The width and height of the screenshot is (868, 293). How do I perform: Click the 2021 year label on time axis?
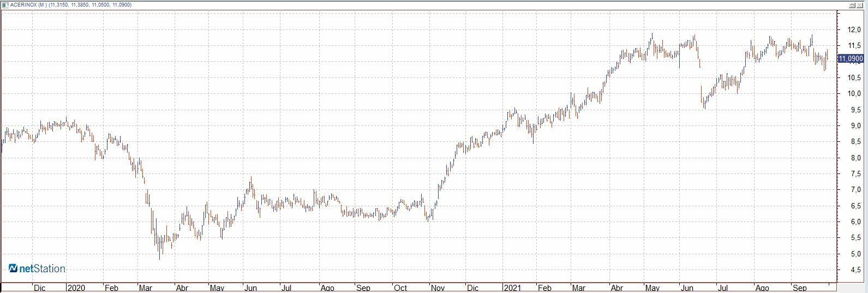tap(512, 287)
